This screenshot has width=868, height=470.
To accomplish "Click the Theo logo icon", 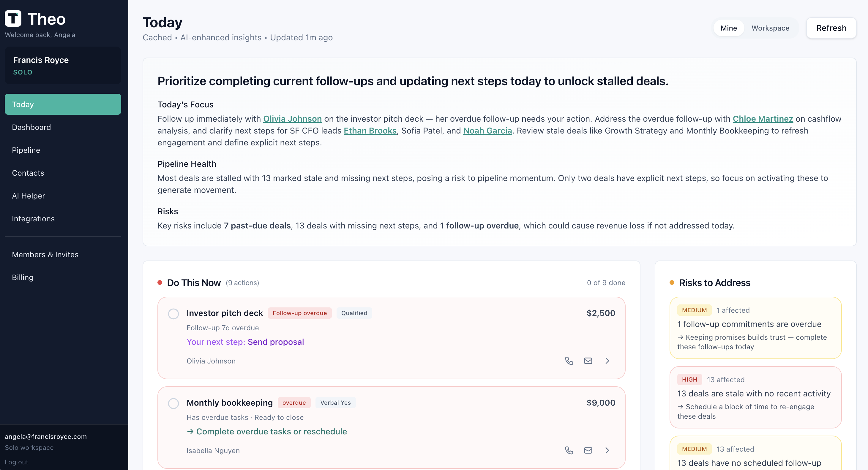I will point(13,18).
